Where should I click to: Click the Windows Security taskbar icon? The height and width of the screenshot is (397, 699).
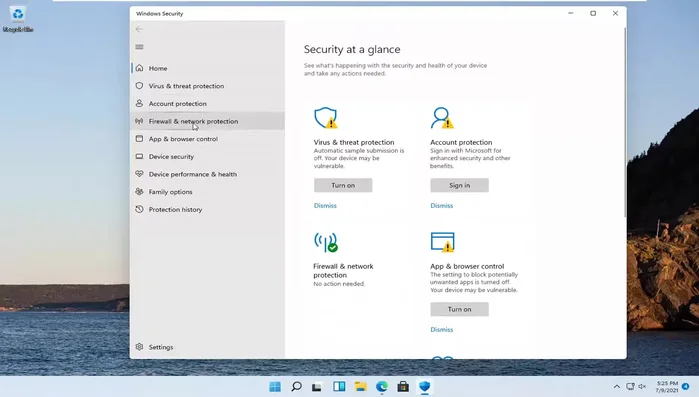tap(424, 386)
